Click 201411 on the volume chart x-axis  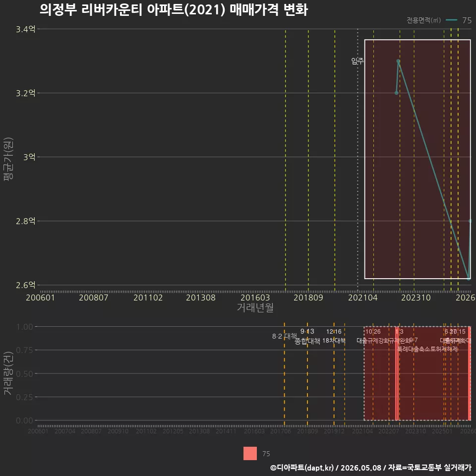pyautogui.click(x=226, y=431)
